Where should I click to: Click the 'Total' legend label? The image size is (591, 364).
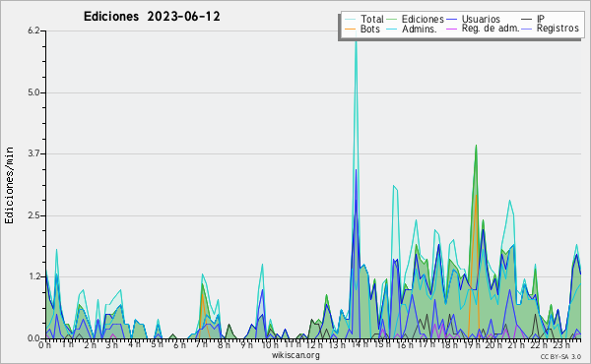371,19
